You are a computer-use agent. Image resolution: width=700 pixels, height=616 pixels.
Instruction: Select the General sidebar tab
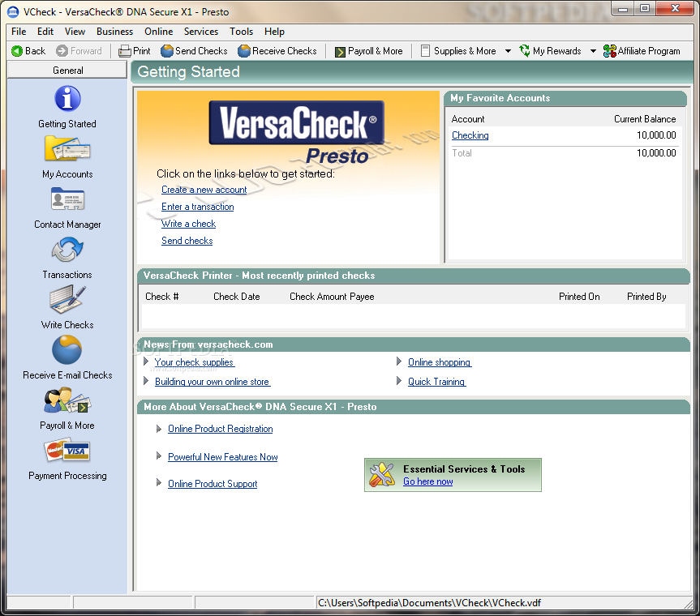67,70
